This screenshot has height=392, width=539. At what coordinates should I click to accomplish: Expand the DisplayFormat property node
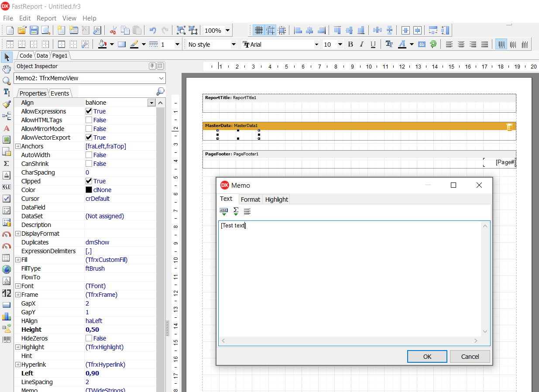18,234
